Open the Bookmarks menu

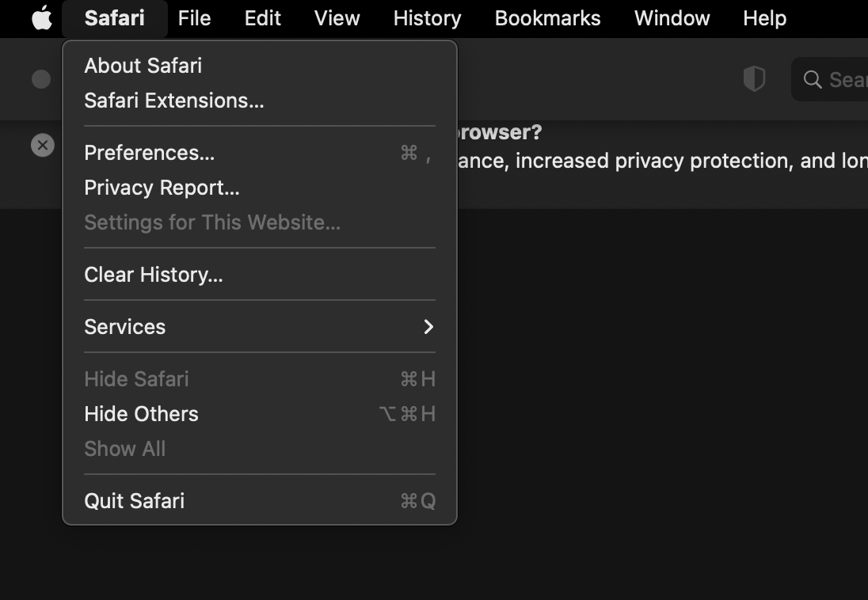[547, 18]
